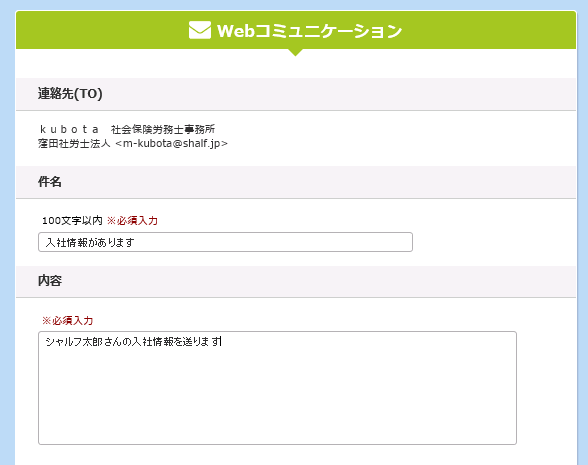Viewport: 588px width, 465px height.
Task: Click the green header banner
Action: (296, 30)
